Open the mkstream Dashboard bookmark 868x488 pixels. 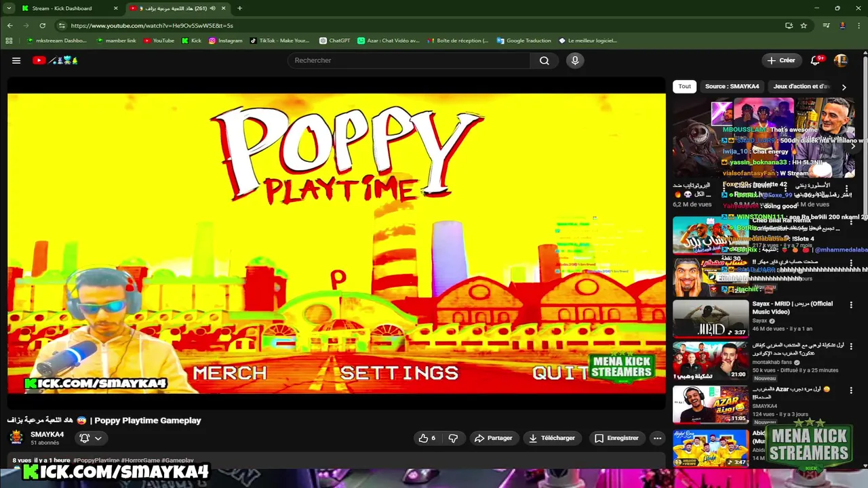pos(57,41)
